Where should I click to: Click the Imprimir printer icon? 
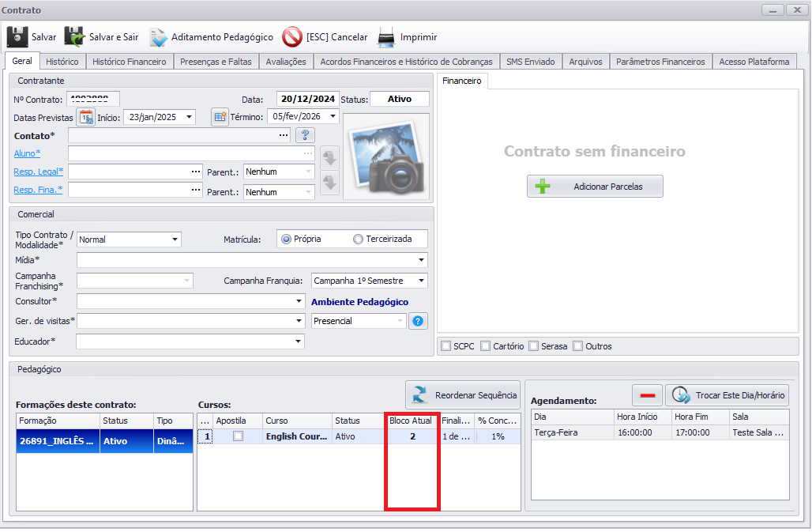386,37
